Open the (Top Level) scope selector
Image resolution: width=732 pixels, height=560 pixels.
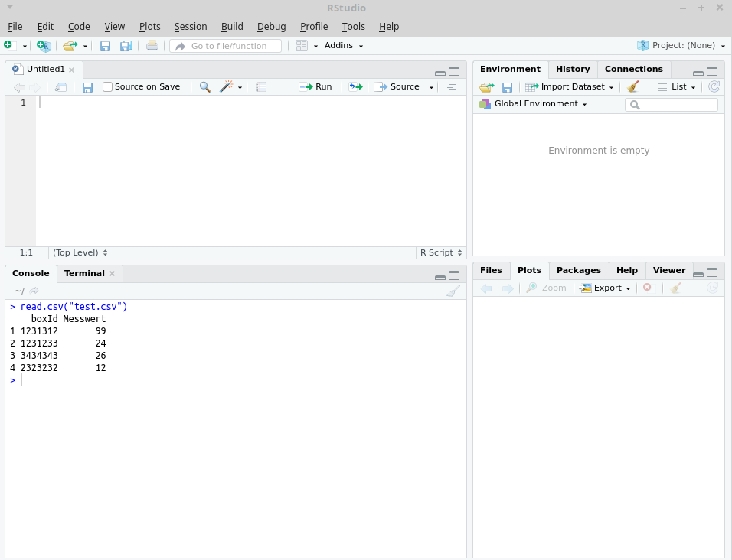coord(80,252)
